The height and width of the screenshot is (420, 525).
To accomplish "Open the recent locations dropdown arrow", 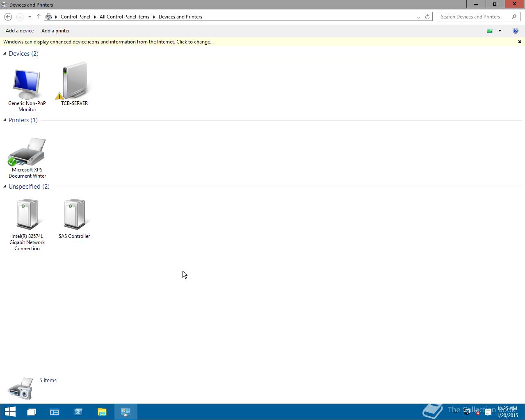I will point(30,17).
